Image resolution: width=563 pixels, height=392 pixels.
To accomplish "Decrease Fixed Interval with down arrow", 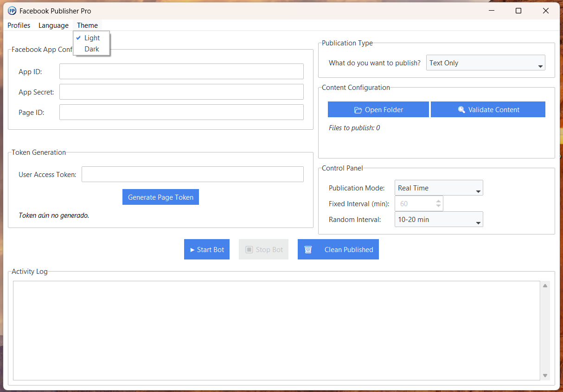I will point(439,206).
